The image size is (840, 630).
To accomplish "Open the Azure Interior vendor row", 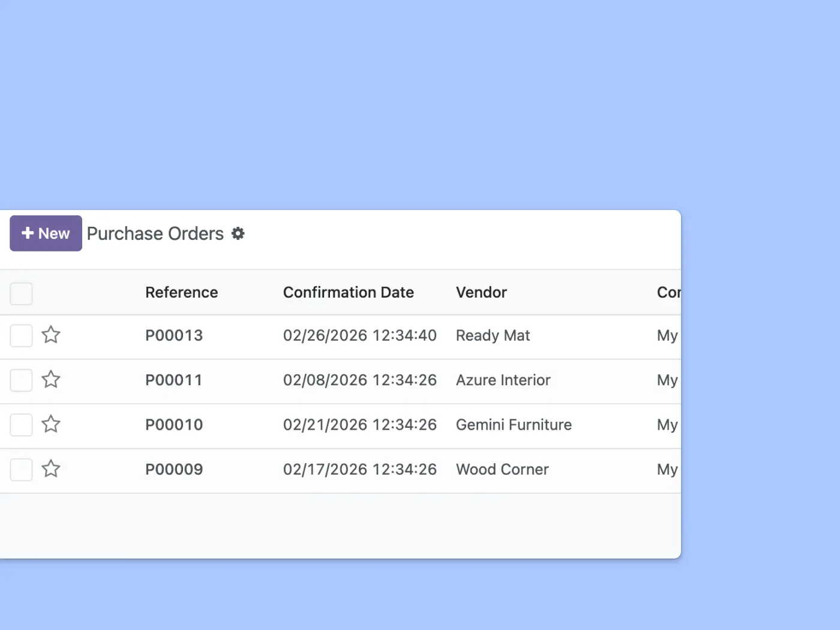I will [x=503, y=380].
